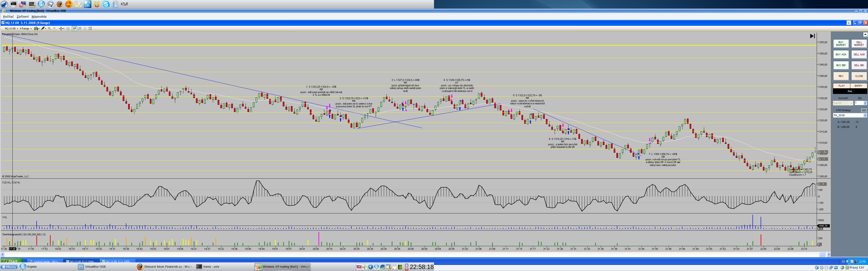The height and width of the screenshot is (271, 868).
Task: Click the crosshair cursor tool icon
Action: [61, 29]
